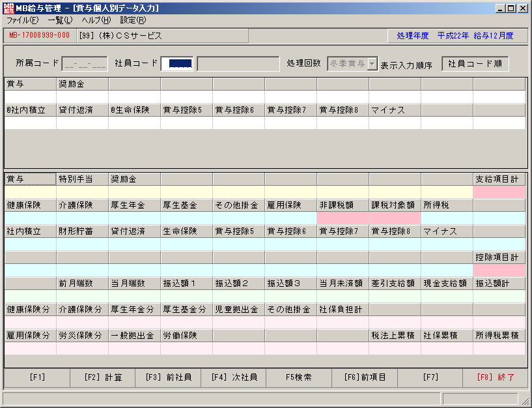Viewport: 532px width, 408px height.
Task: Click the MB給与管理 app icon in title bar
Action: [8, 8]
